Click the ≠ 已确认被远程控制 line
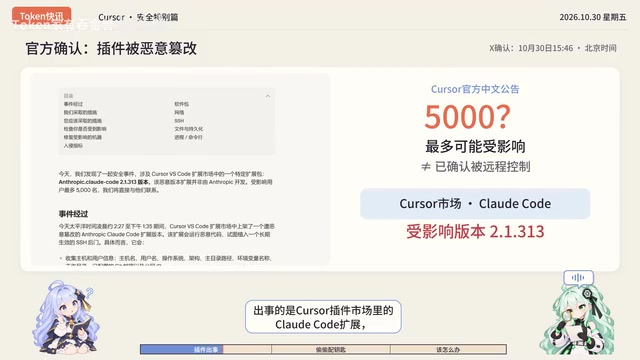 click(476, 167)
